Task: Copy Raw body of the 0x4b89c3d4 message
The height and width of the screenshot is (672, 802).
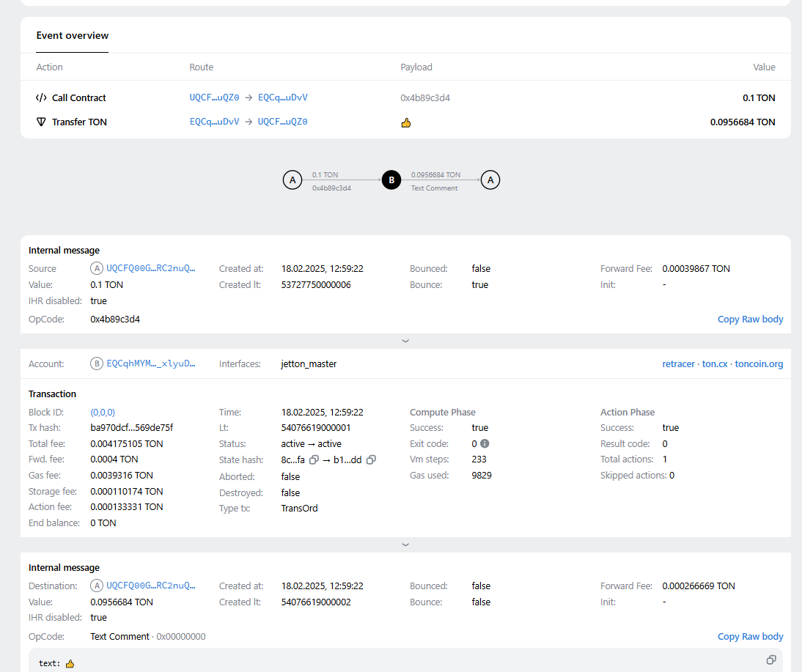Action: pyautogui.click(x=750, y=320)
